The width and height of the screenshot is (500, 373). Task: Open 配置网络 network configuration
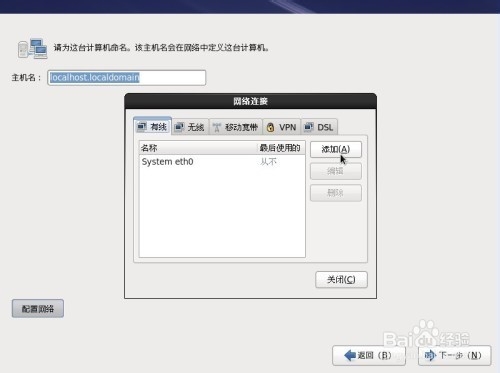[x=38, y=309]
